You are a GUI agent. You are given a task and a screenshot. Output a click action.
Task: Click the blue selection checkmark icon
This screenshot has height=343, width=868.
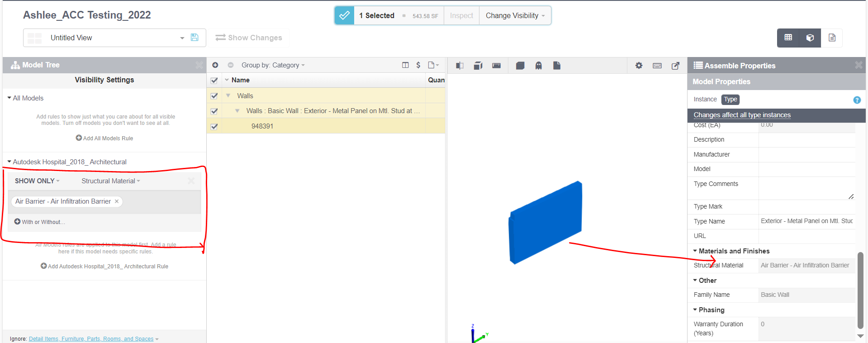(x=344, y=15)
